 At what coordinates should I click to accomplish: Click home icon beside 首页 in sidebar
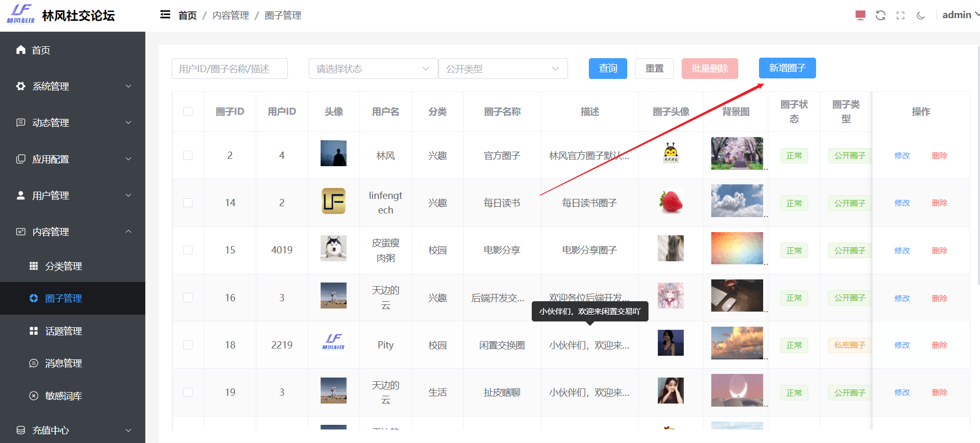pyautogui.click(x=21, y=49)
